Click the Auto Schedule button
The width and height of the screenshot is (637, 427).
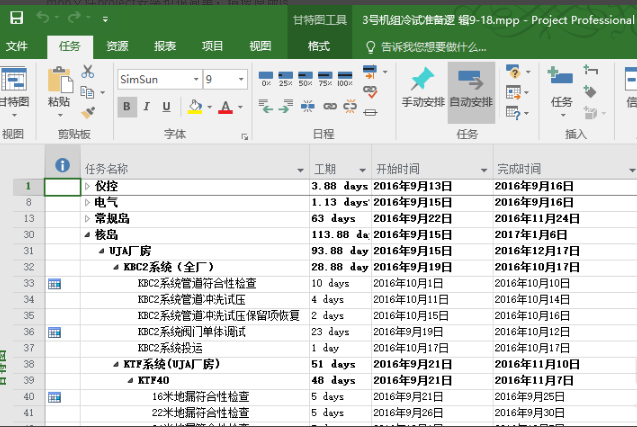tap(470, 86)
